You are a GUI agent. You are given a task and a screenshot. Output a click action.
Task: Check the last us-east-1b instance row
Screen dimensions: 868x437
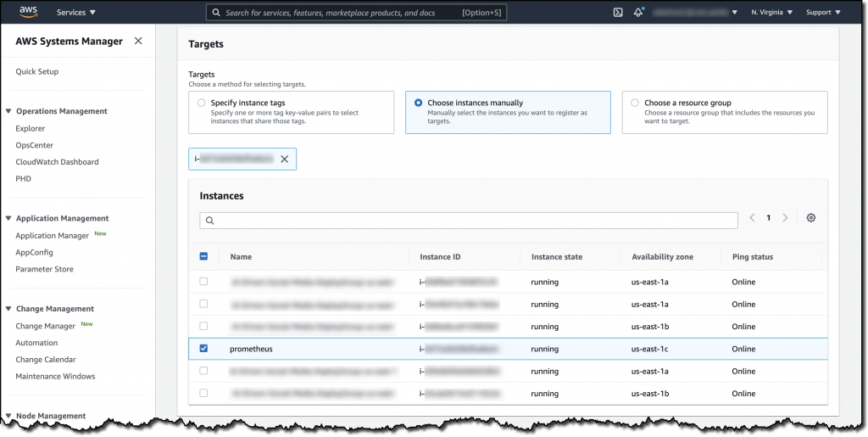point(203,393)
